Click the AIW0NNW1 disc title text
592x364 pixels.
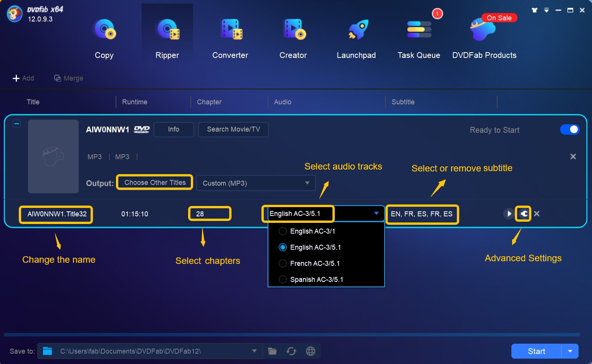(107, 130)
